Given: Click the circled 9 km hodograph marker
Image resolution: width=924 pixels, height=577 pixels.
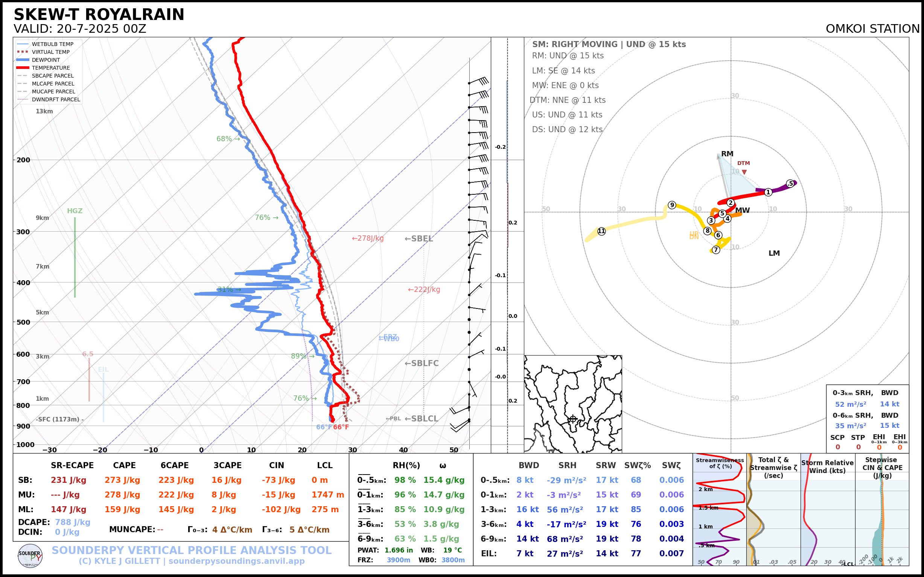Looking at the screenshot, I should point(672,205).
